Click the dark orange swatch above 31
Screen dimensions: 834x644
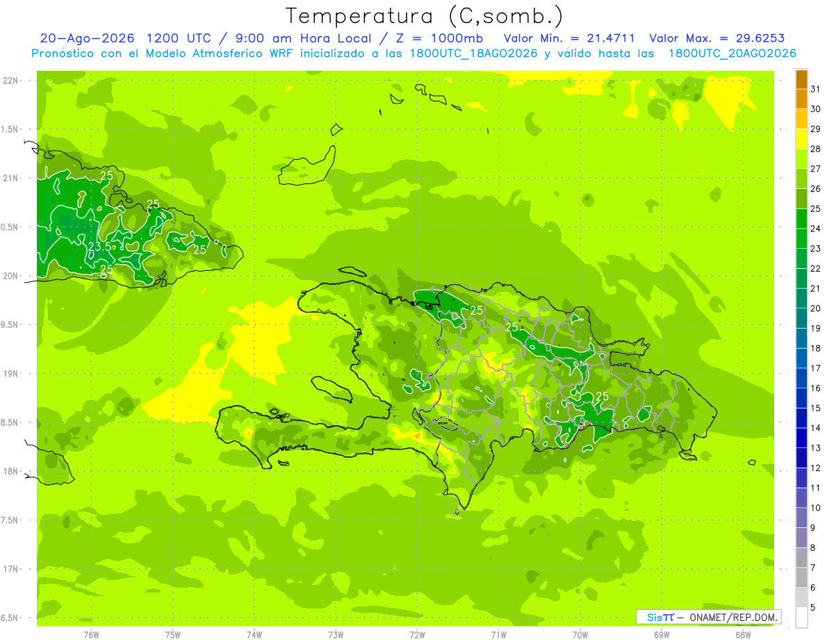pyautogui.click(x=801, y=79)
